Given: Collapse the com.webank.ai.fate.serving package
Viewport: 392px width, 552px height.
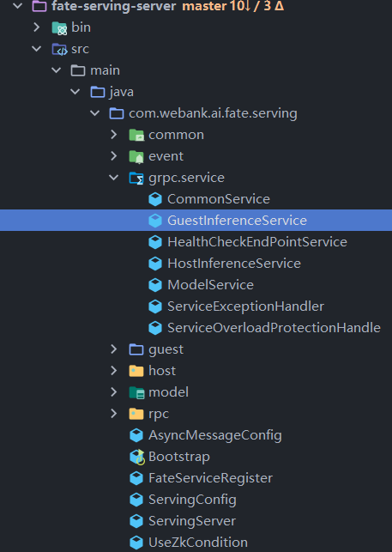Looking at the screenshot, I should click(94, 113).
